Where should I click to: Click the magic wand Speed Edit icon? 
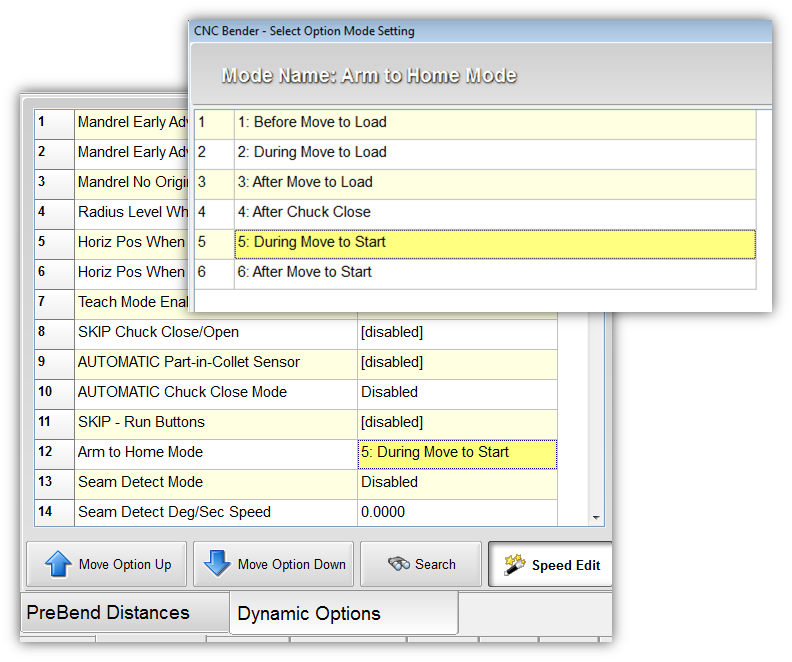[514, 565]
